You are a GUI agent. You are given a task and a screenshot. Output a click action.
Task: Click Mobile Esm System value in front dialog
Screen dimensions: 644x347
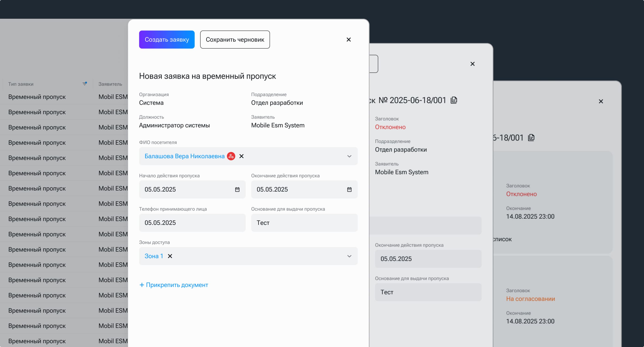(278, 125)
